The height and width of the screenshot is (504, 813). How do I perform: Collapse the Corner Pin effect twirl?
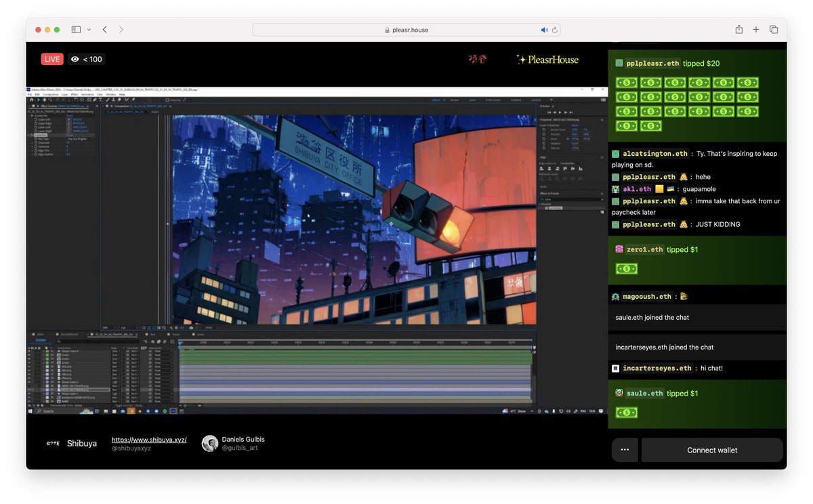point(29,116)
